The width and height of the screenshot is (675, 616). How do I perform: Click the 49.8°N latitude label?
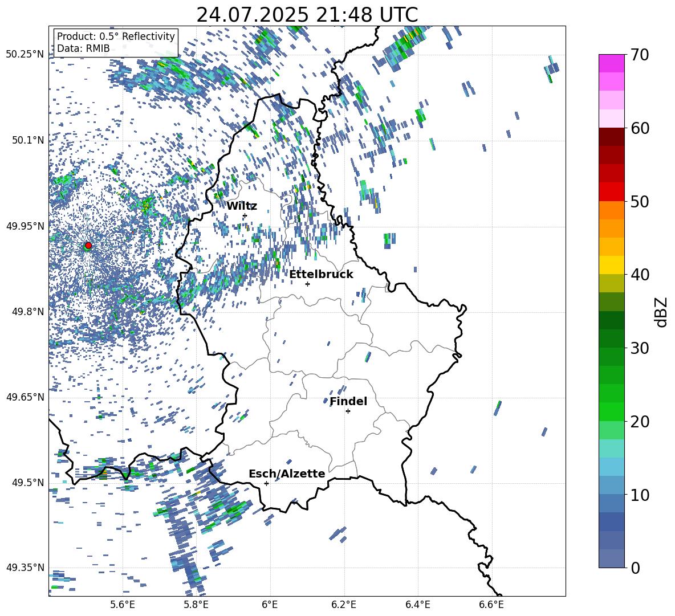point(27,312)
